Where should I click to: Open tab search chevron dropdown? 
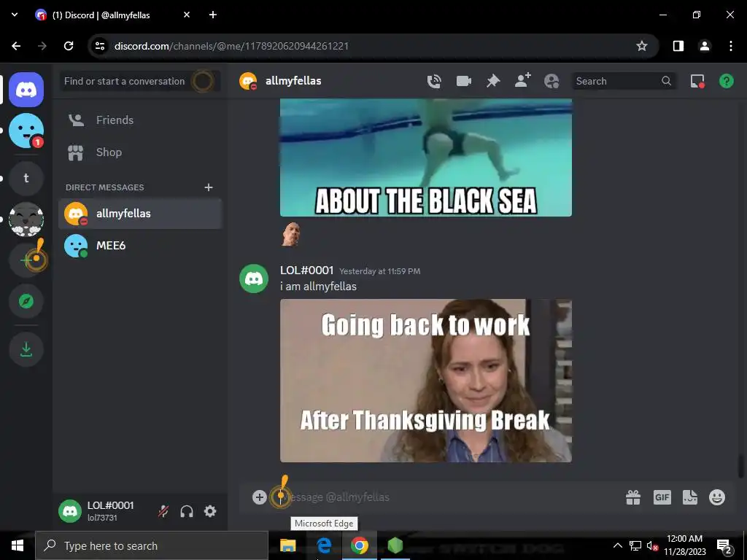pos(15,15)
